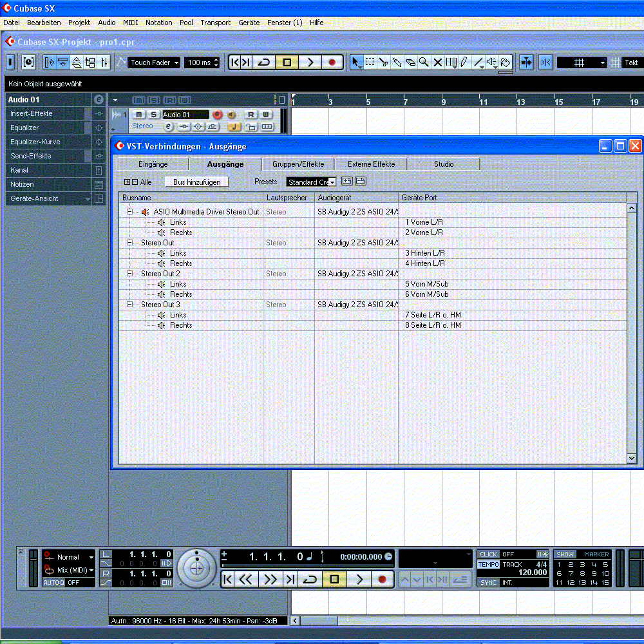The image size is (644, 644).
Task: Select the Split scissors tool
Action: [x=383, y=62]
